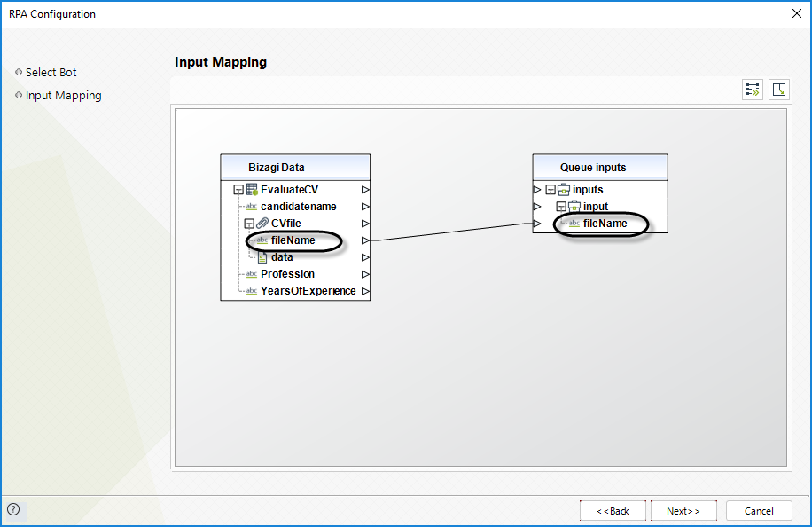Viewport: 812px width, 527px height.
Task: Select the data attribute under CVfile
Action: 282,257
